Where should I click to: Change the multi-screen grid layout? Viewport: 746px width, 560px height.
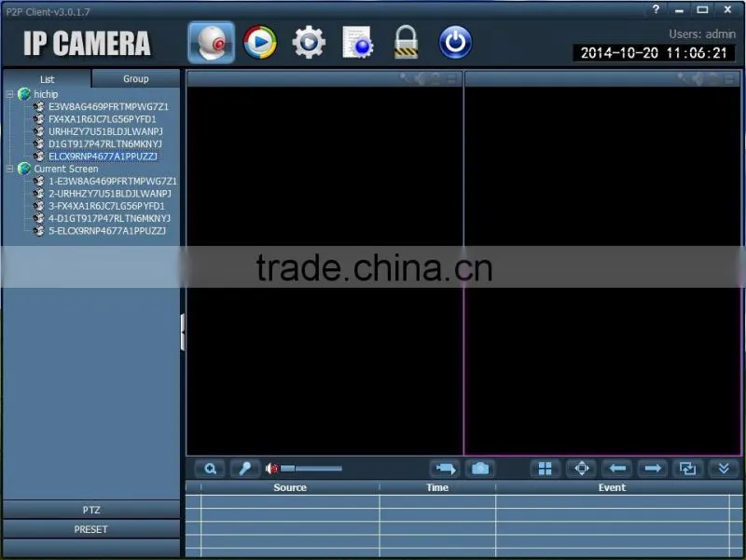[x=546, y=469]
